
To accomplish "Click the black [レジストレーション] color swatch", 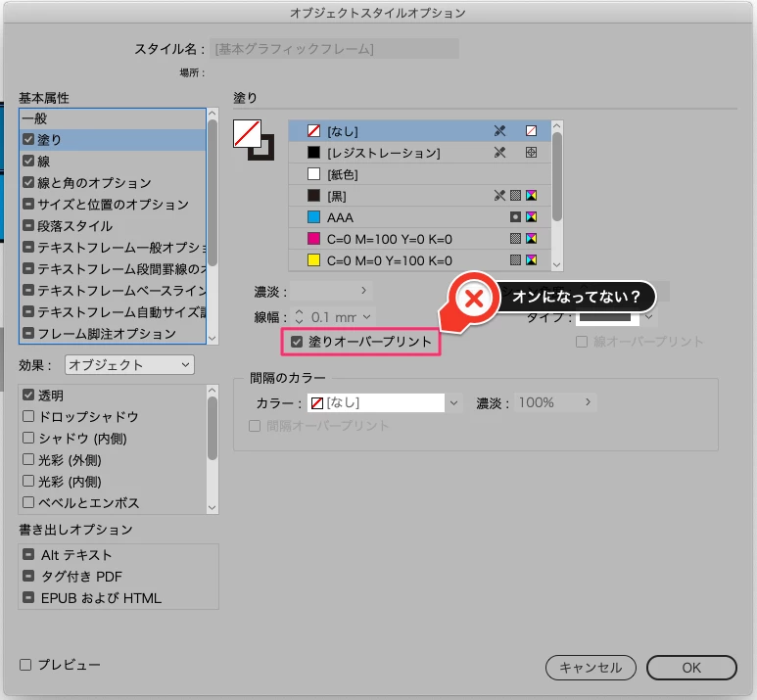I will 313,153.
